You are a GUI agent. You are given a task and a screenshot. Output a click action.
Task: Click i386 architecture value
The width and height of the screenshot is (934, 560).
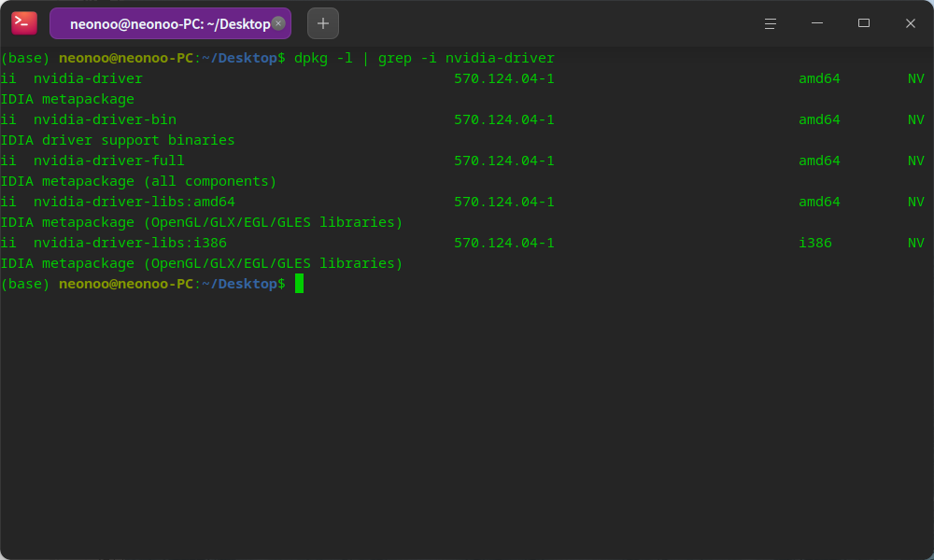[814, 243]
